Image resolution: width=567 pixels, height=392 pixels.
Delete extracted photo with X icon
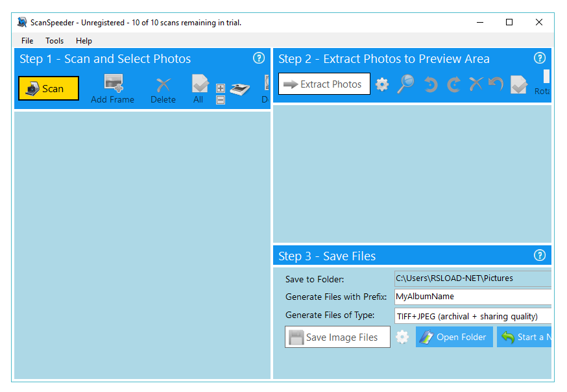tap(476, 84)
